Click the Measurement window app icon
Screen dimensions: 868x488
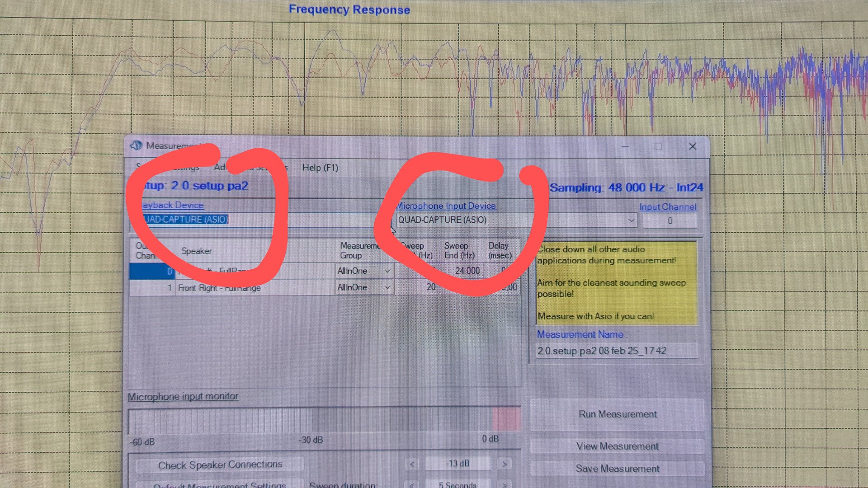coord(136,145)
